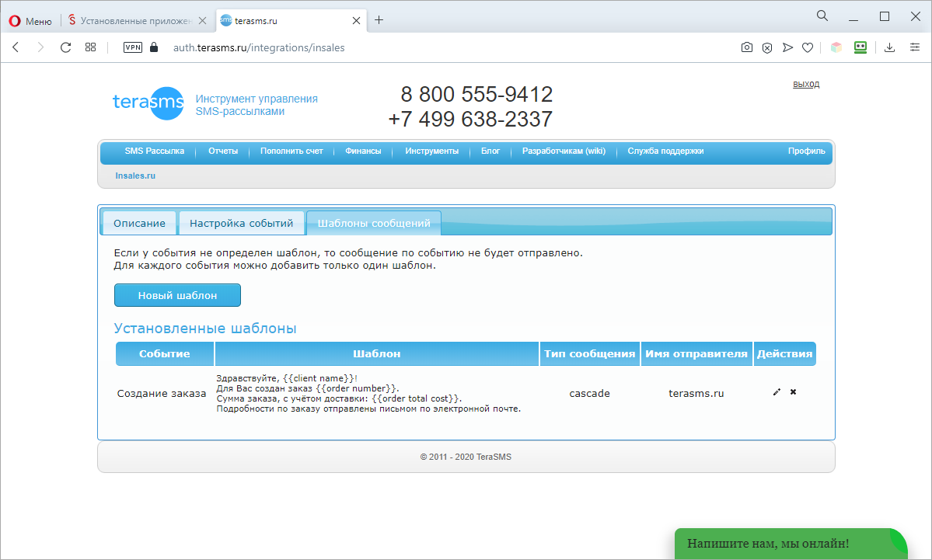Open the Профиль menu item
Viewport: 932px width, 560px height.
[807, 151]
